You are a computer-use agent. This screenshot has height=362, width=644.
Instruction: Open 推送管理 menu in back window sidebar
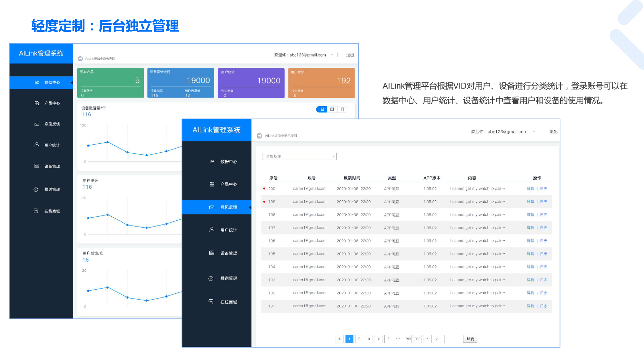pos(41,190)
